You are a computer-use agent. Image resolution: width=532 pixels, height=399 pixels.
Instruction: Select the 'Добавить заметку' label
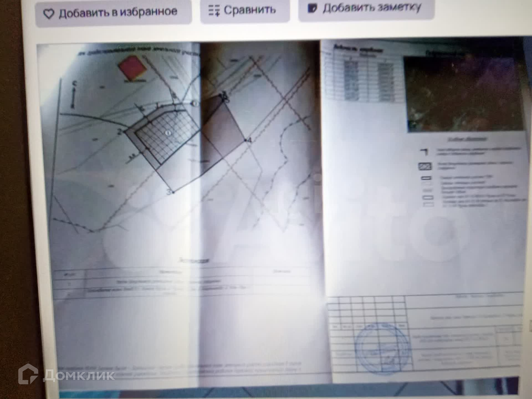(x=372, y=7)
